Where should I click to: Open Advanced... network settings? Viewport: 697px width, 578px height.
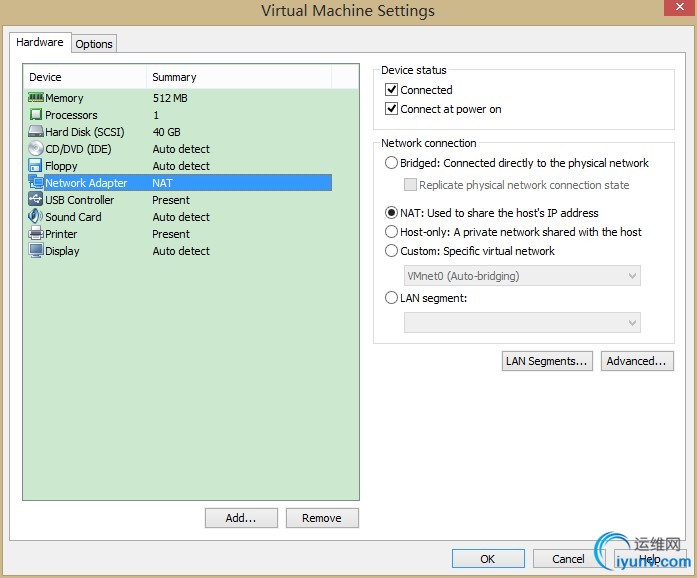(637, 361)
